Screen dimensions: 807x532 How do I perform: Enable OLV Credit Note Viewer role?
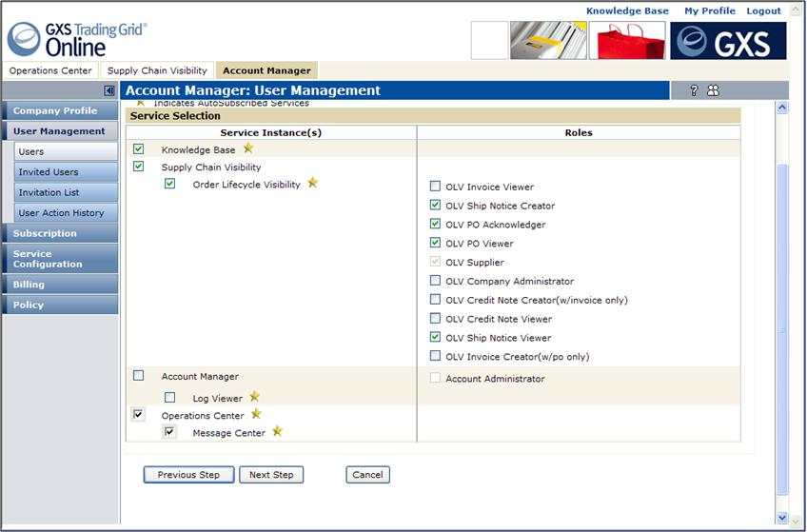pos(435,318)
